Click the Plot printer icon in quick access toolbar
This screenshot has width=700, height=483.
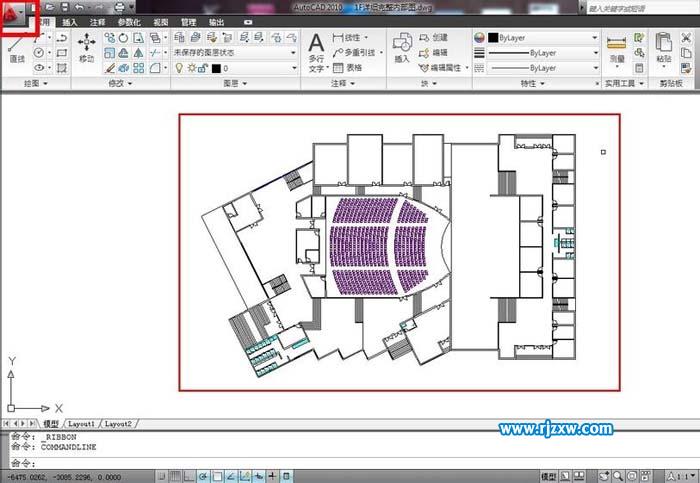[119, 7]
